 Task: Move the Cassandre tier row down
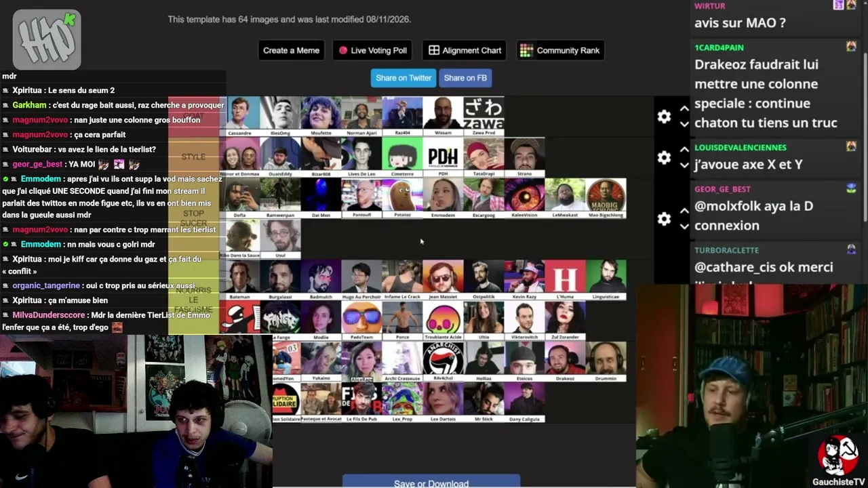tap(684, 124)
